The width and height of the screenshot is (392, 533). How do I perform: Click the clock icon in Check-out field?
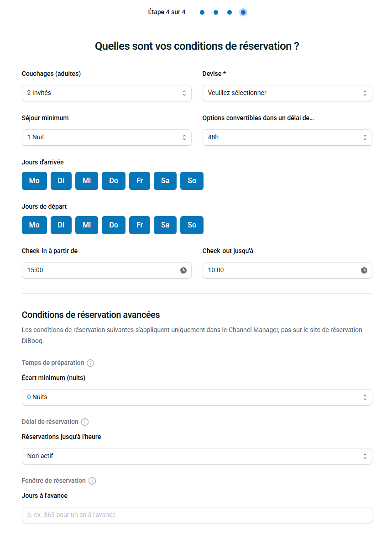364,270
